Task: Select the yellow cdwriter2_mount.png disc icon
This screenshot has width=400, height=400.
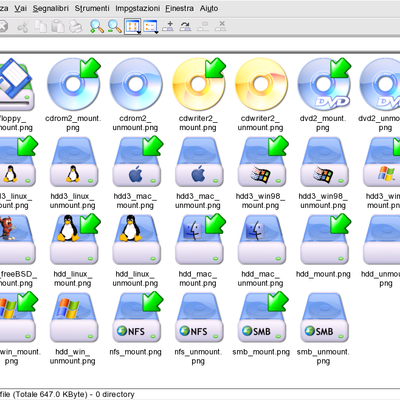Action: pyautogui.click(x=199, y=84)
